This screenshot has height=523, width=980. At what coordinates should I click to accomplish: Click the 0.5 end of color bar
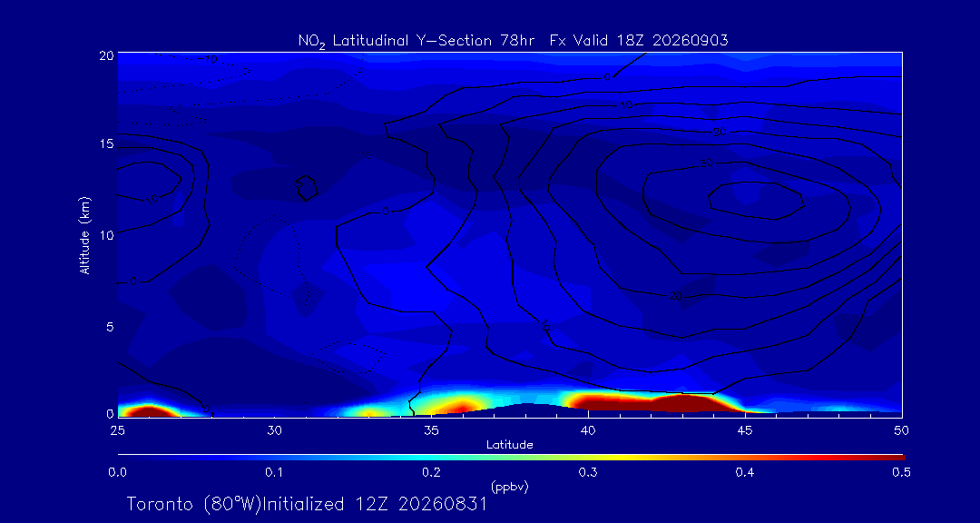tap(901, 474)
